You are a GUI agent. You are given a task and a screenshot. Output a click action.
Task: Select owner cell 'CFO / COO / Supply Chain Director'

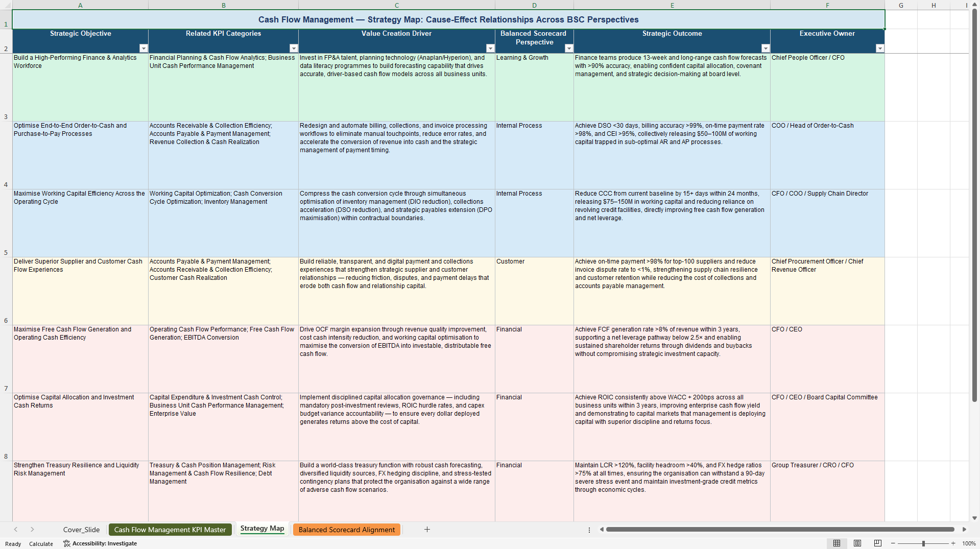click(827, 223)
